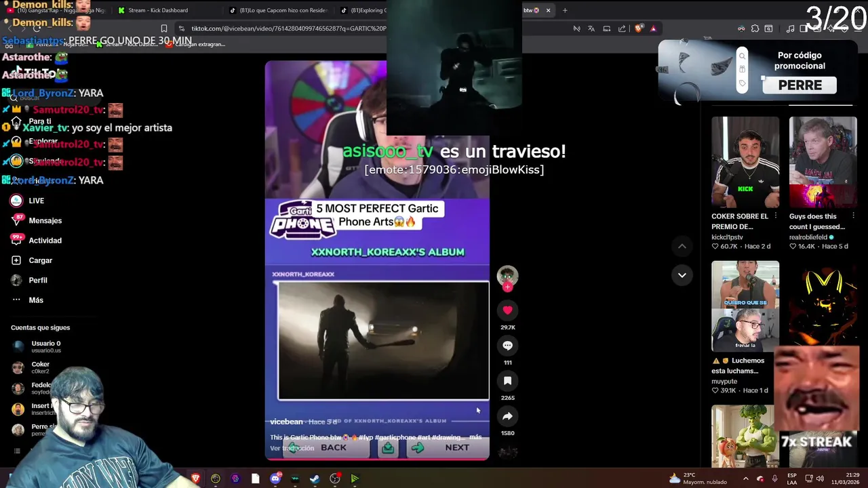This screenshot has width=868, height=488.
Task: Share the video with the arrow icon
Action: pyautogui.click(x=507, y=416)
